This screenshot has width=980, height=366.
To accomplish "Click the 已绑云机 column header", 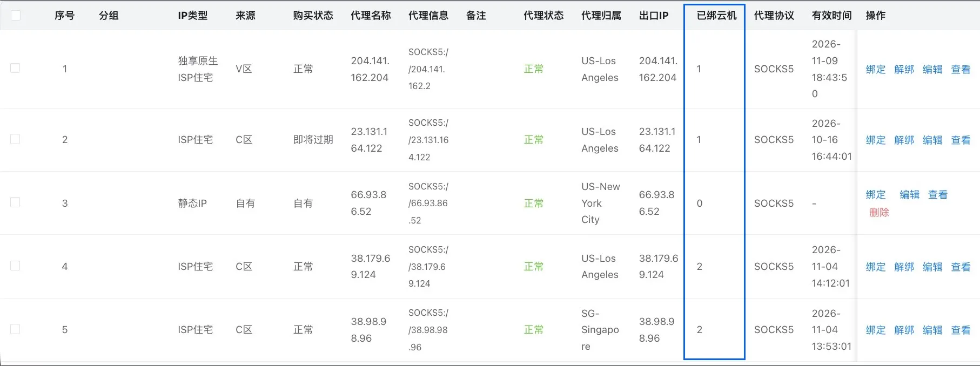I will pyautogui.click(x=716, y=15).
